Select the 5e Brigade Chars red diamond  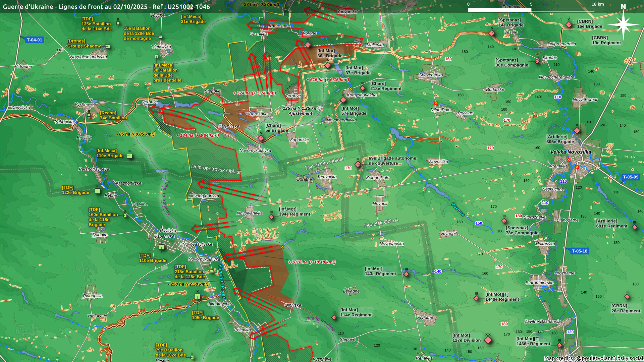(261, 138)
